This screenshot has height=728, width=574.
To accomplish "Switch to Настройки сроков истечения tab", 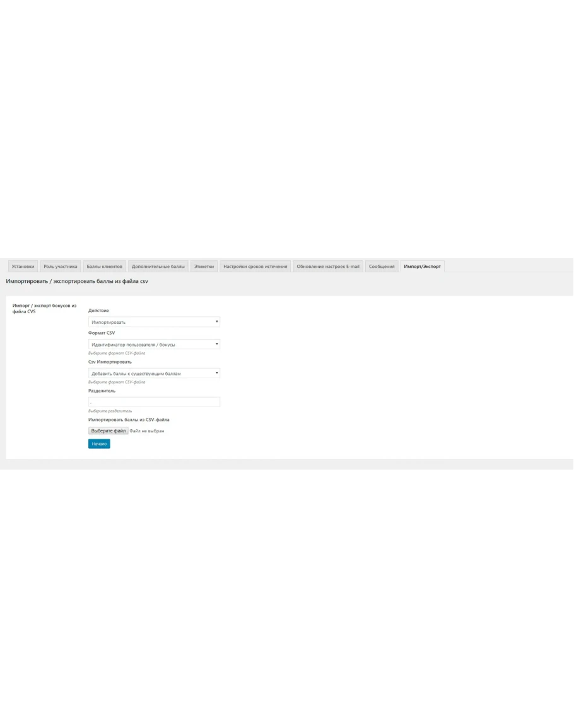I will [x=255, y=267].
